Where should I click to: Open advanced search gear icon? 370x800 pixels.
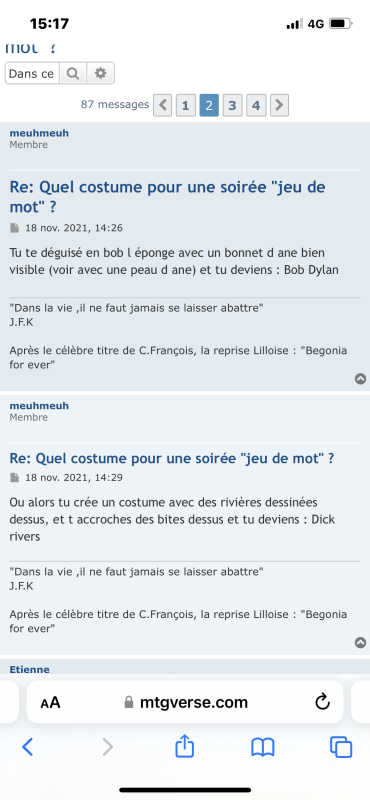point(101,73)
